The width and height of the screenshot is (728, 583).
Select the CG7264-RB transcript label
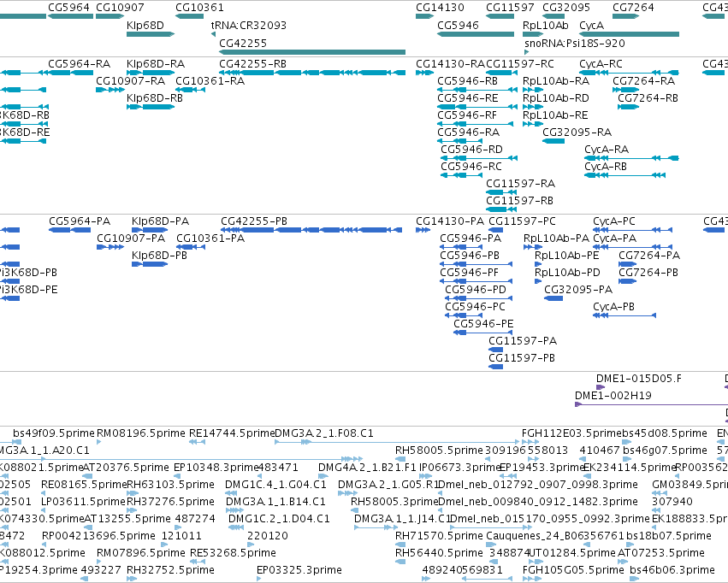tap(648, 98)
